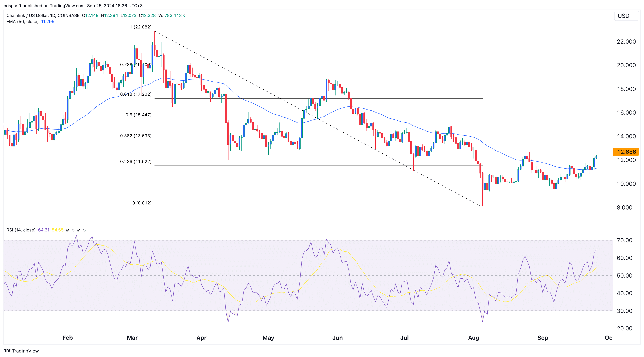The image size is (644, 357).
Task: Click the RSI 20.00 axis label
Action: point(625,329)
